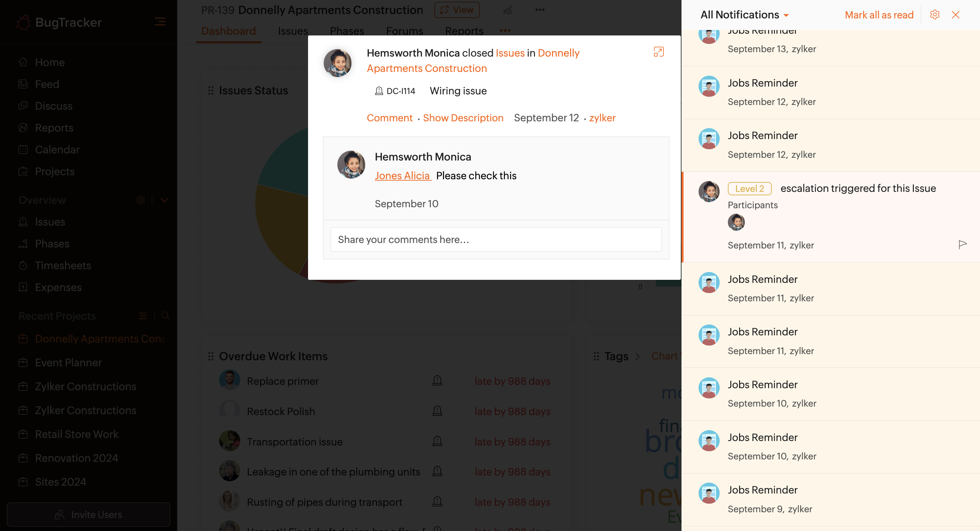Click the Overview settings gear icon

pos(140,200)
